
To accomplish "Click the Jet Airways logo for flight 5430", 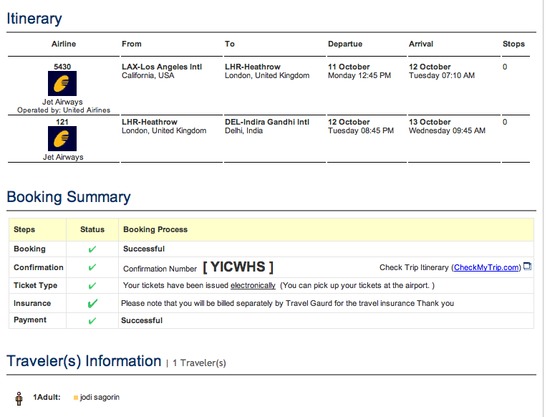I will [x=62, y=83].
